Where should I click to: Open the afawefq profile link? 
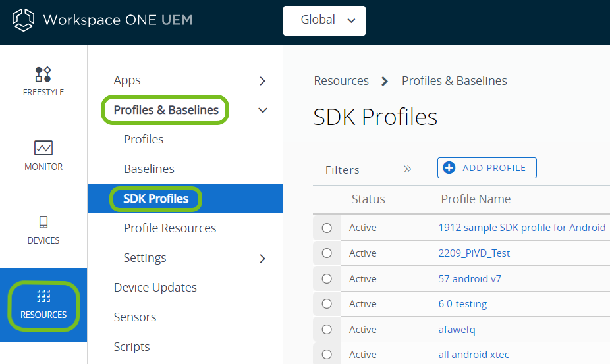coord(457,329)
